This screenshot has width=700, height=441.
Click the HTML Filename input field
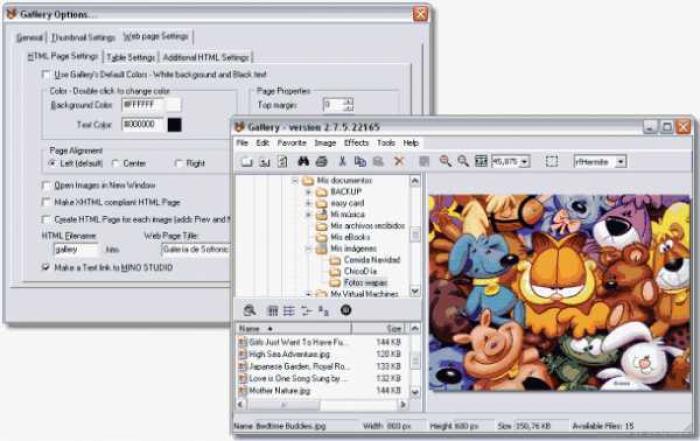pyautogui.click(x=76, y=250)
